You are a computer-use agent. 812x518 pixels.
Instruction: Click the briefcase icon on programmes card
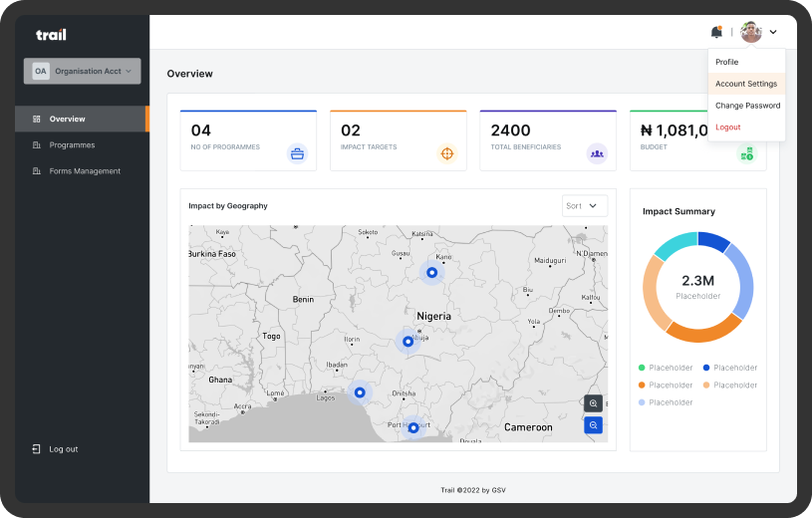coord(297,153)
